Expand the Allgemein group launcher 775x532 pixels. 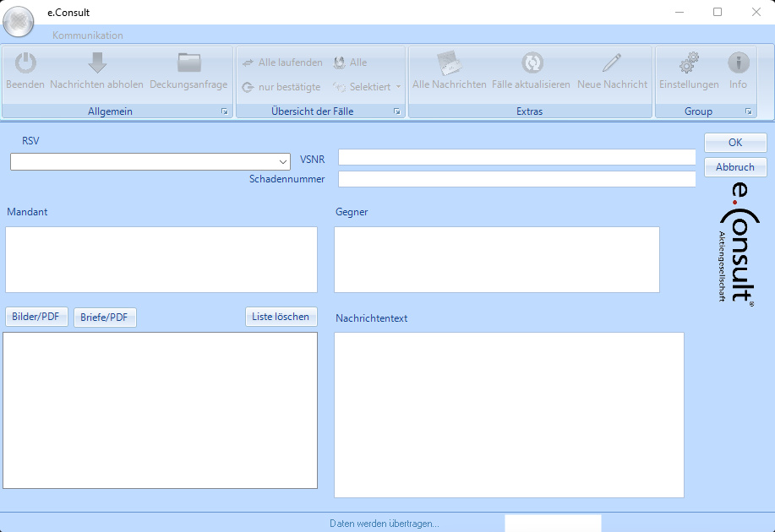click(x=225, y=111)
